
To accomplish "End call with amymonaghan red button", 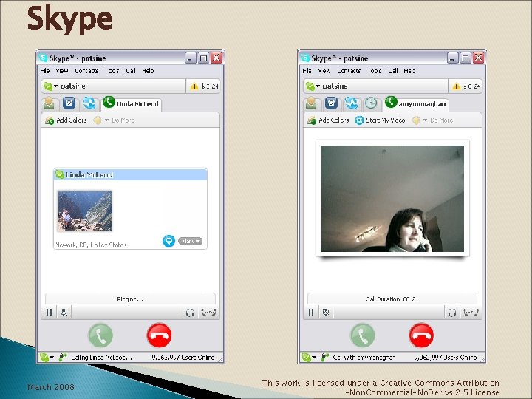I will click(x=421, y=335).
